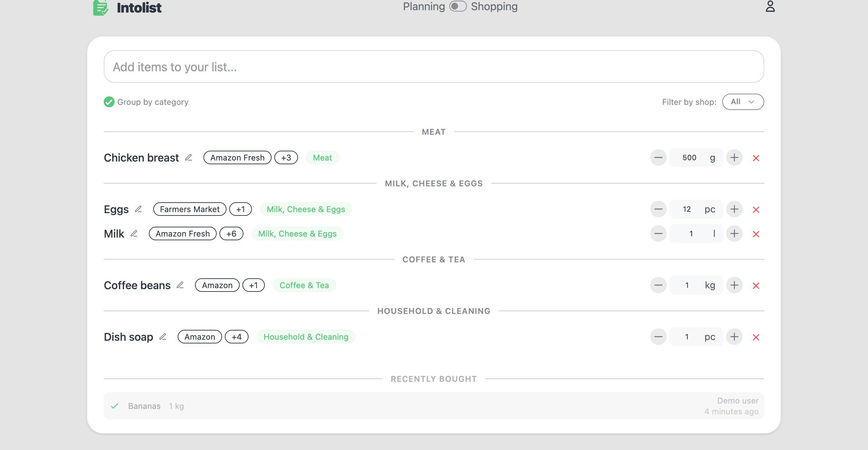The width and height of the screenshot is (868, 450).
Task: Toggle the Planning/Shopping mode switch
Action: [458, 6]
